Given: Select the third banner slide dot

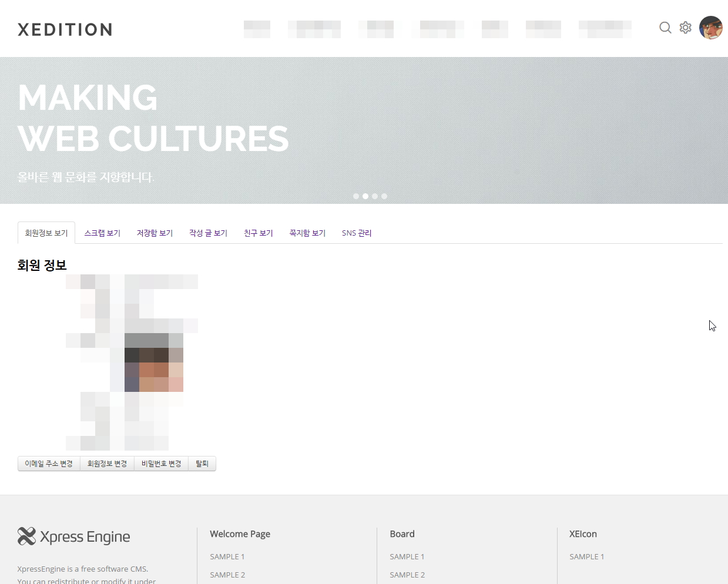Looking at the screenshot, I should click(375, 196).
